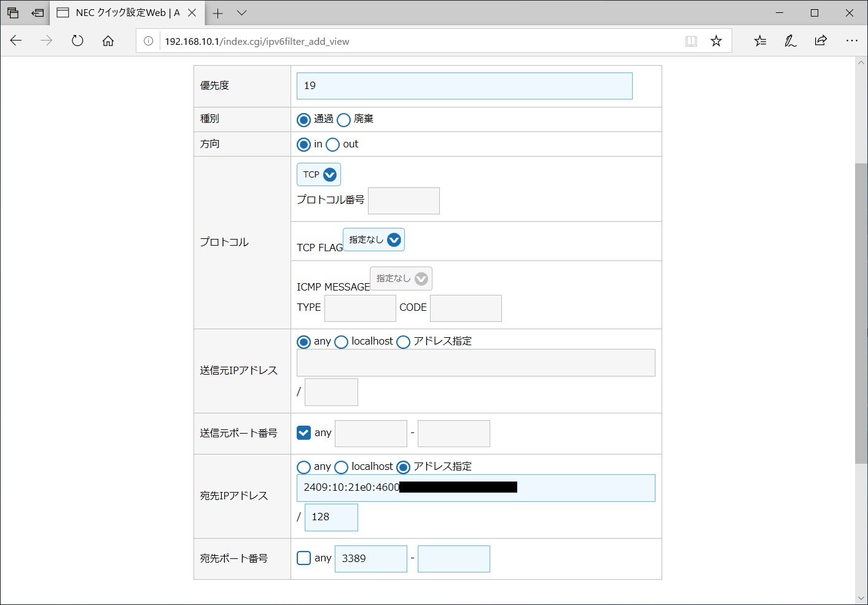Click the browser Refresh icon
The image size is (868, 605).
point(77,41)
